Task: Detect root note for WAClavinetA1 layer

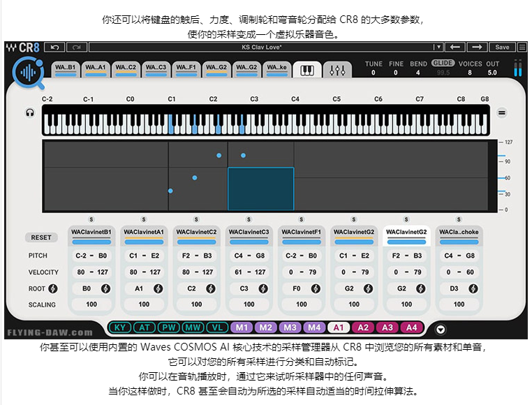Action: [x=158, y=288]
